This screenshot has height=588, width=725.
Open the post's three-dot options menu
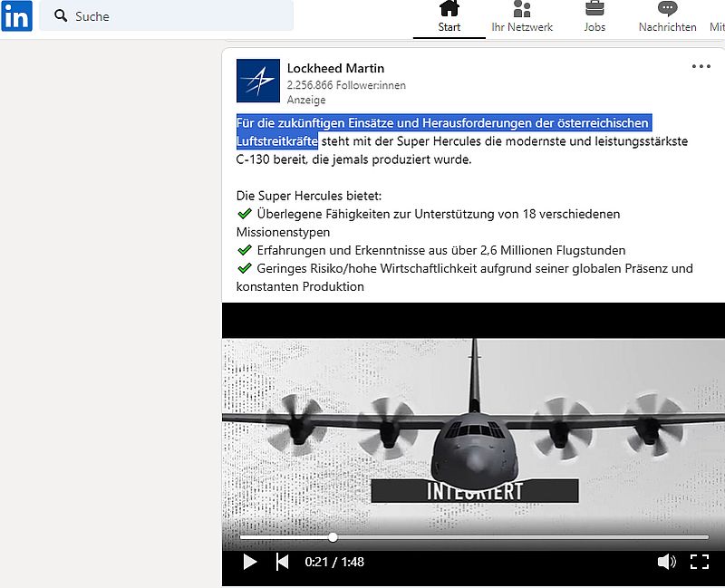pyautogui.click(x=701, y=66)
